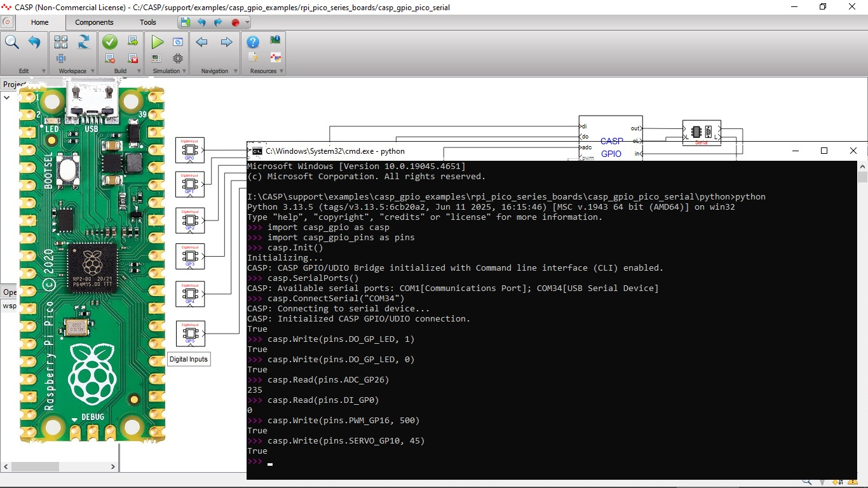Click the Raspberry Pi Pico board image

pos(92,264)
